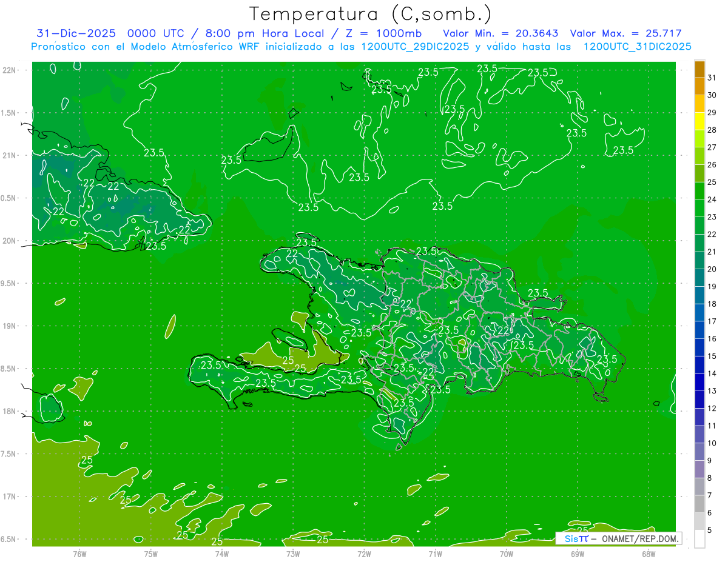This screenshot has width=728, height=562.
Task: Click the "73W" longitude axis label
Action: point(293,554)
